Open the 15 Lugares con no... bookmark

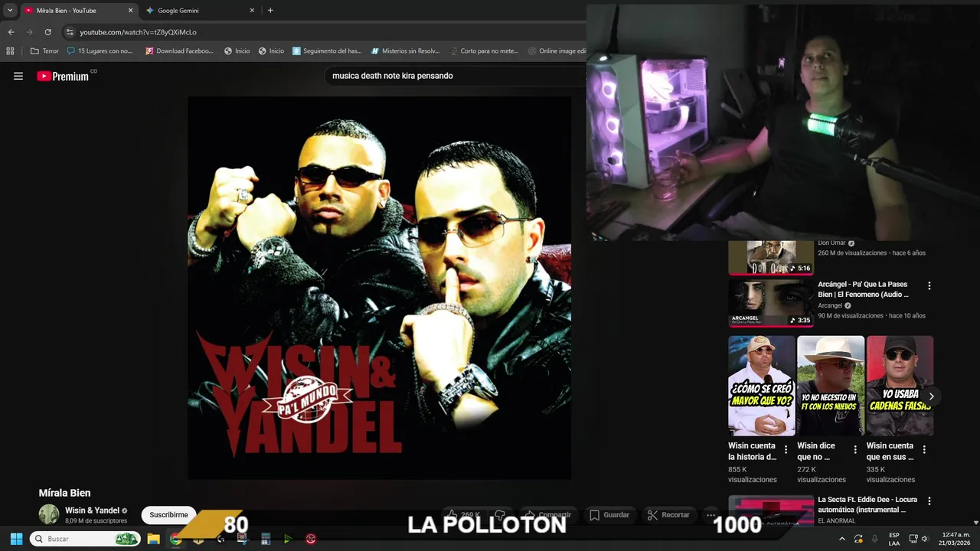point(100,51)
